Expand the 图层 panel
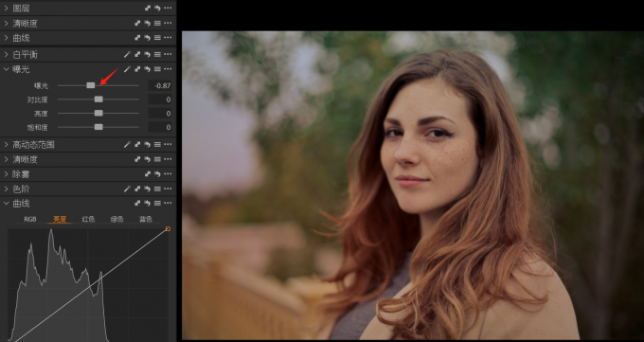The height and width of the screenshot is (342, 644). [7, 9]
